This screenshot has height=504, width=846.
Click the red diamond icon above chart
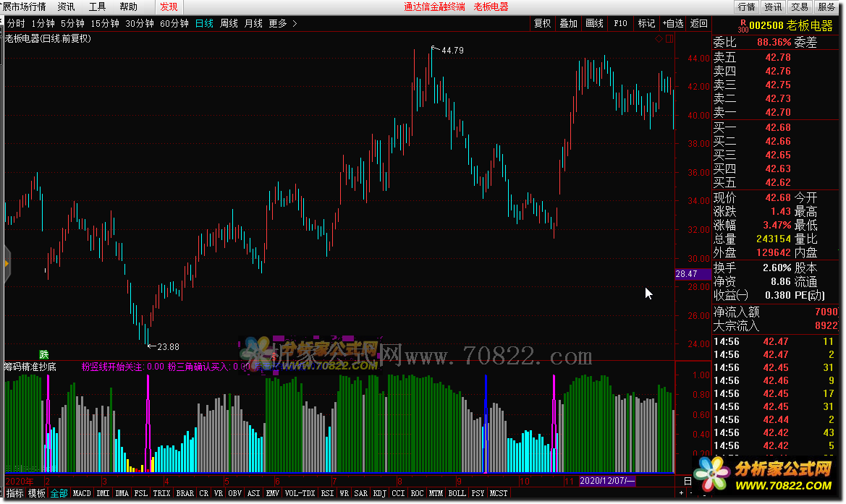click(x=659, y=39)
